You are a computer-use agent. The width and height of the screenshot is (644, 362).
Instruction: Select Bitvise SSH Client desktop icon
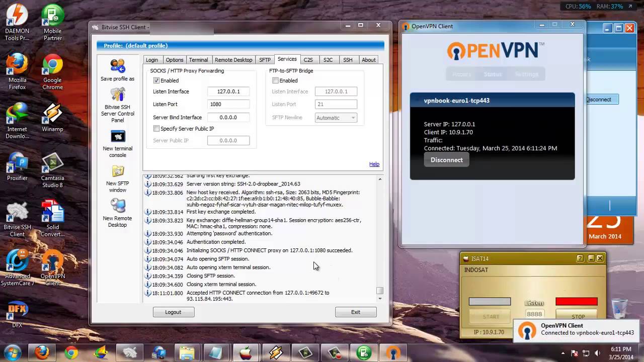click(17, 219)
